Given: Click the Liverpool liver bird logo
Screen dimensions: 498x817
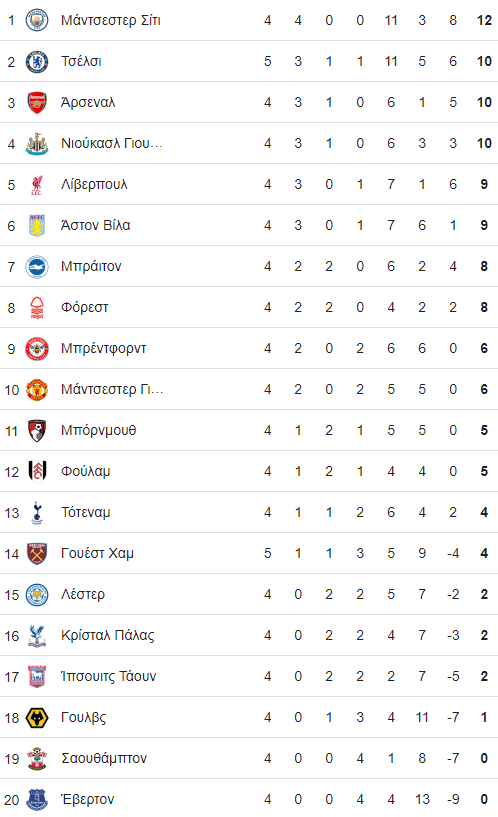Looking at the screenshot, I should click(37, 184).
